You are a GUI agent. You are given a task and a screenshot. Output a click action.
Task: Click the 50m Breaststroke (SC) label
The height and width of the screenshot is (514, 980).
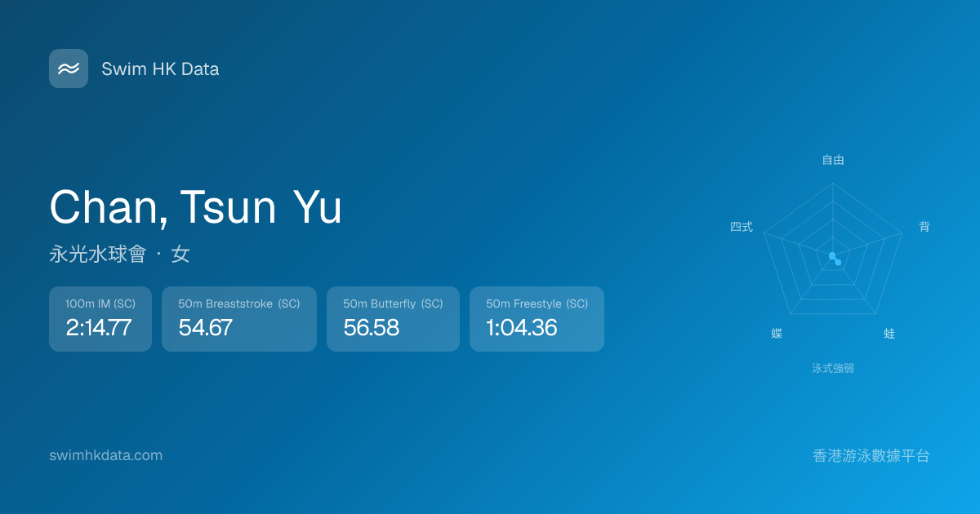[x=238, y=304]
